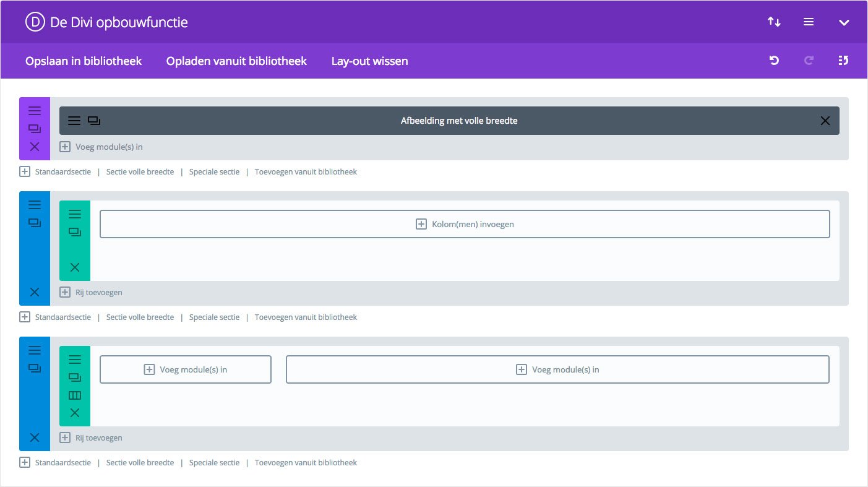
Task: Open settings of green row beside Kolom(men) invoegen
Action: pyautogui.click(x=75, y=214)
